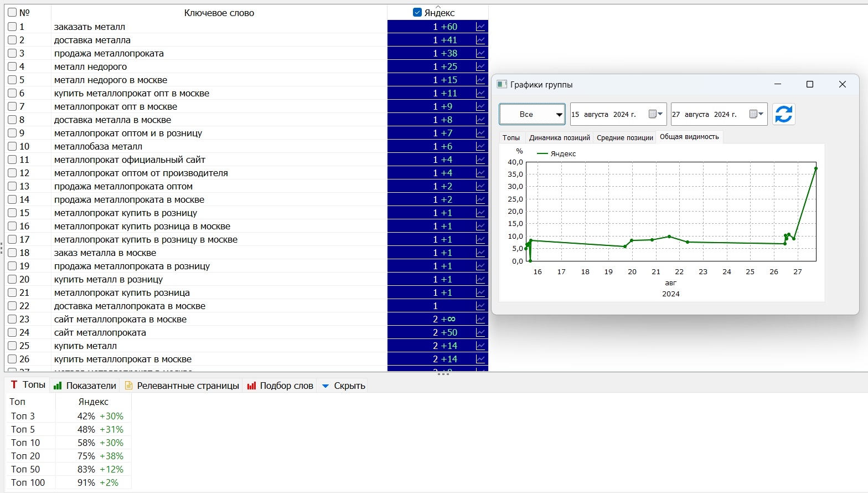This screenshot has width=868, height=493.
Task: Switch to the Топы tab in chart window
Action: (x=511, y=137)
